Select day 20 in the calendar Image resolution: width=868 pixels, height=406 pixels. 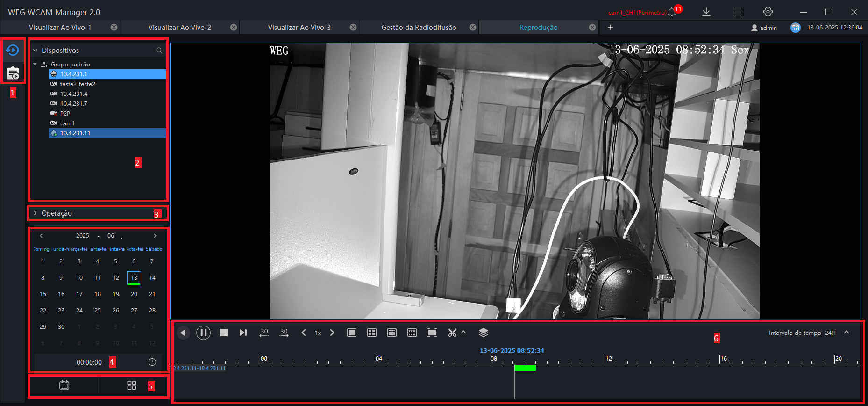(134, 294)
